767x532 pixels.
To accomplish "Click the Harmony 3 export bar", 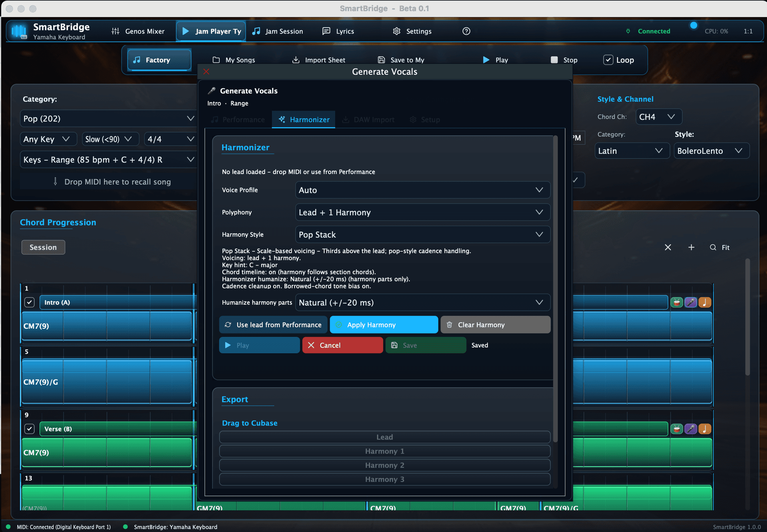I will point(385,479).
